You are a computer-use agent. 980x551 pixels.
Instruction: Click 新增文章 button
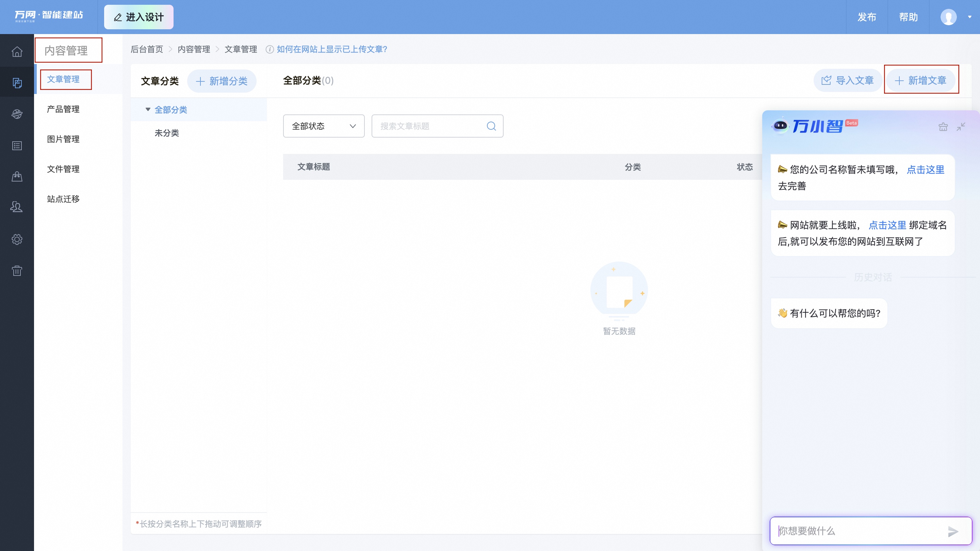coord(921,80)
